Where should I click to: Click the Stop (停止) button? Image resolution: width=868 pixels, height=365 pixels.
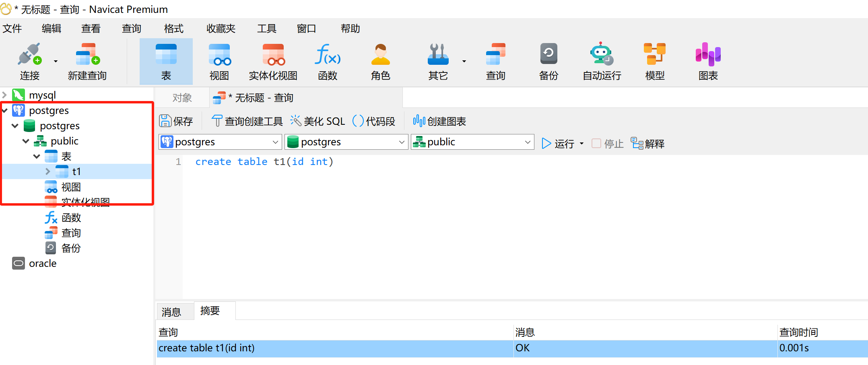608,144
